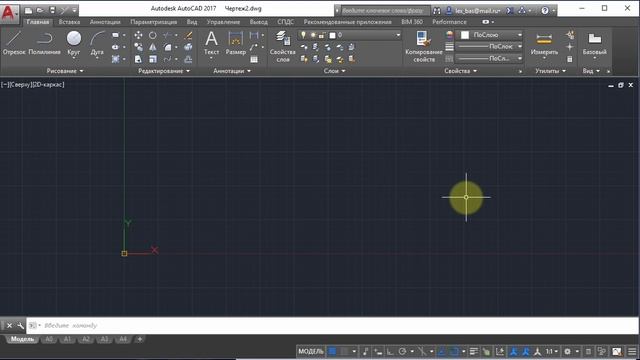The image size is (640, 360).
Task: Click Копирование свойств match properties tool
Action: click(424, 46)
